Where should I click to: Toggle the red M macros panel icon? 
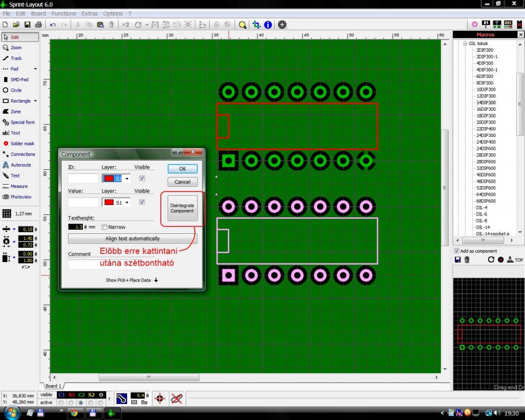coord(519,25)
